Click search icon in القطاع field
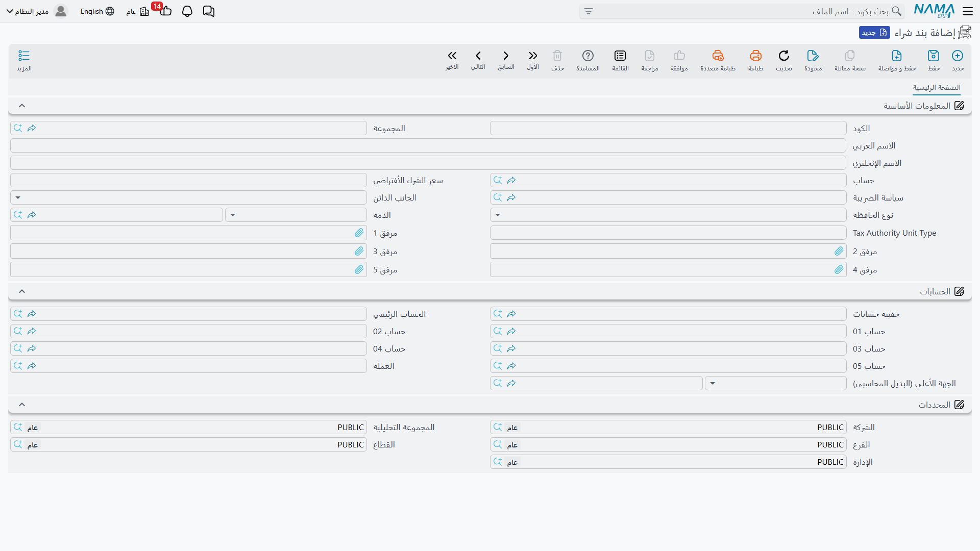980x551 pixels. 18,444
